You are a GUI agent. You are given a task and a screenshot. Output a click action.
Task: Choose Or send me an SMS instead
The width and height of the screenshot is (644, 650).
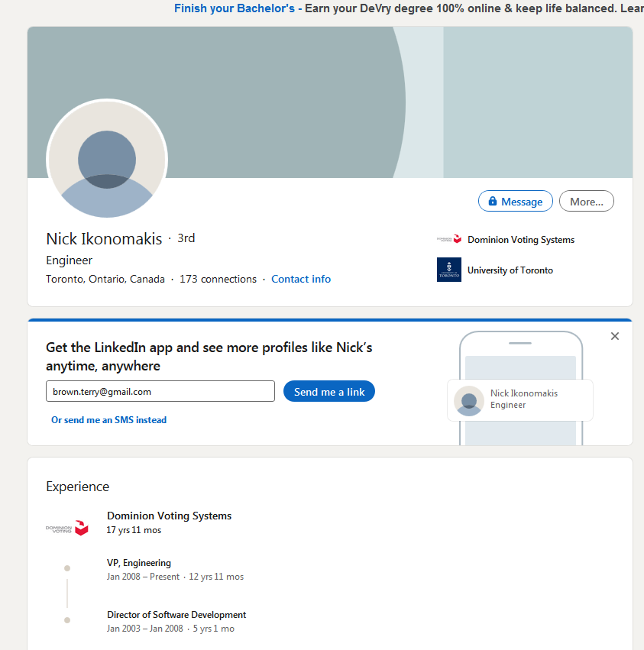(x=108, y=420)
